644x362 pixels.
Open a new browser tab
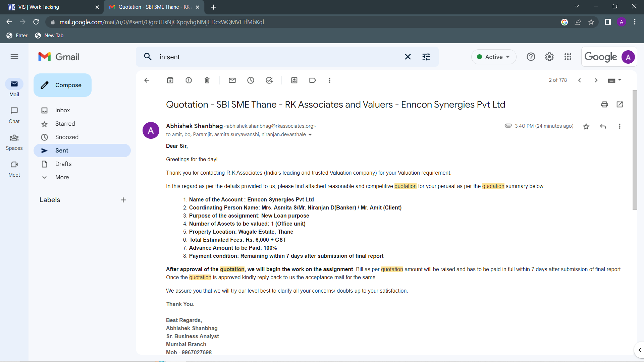click(x=214, y=7)
